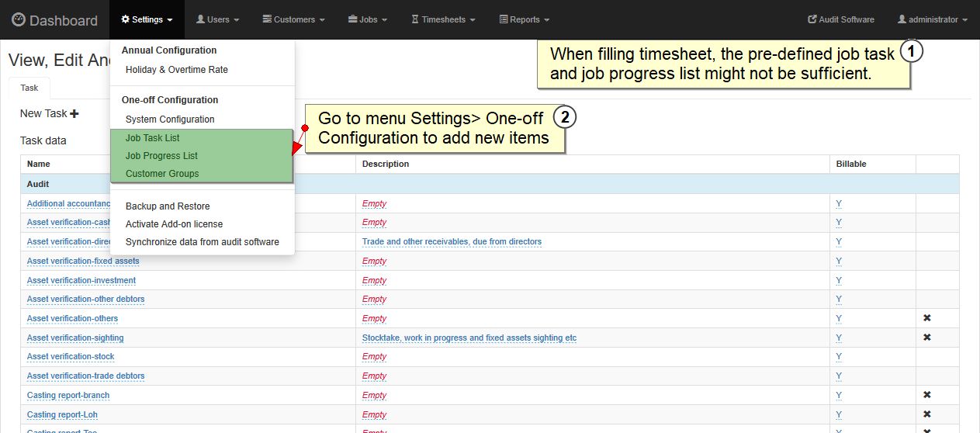Select Job Progress List menu item

[161, 156]
